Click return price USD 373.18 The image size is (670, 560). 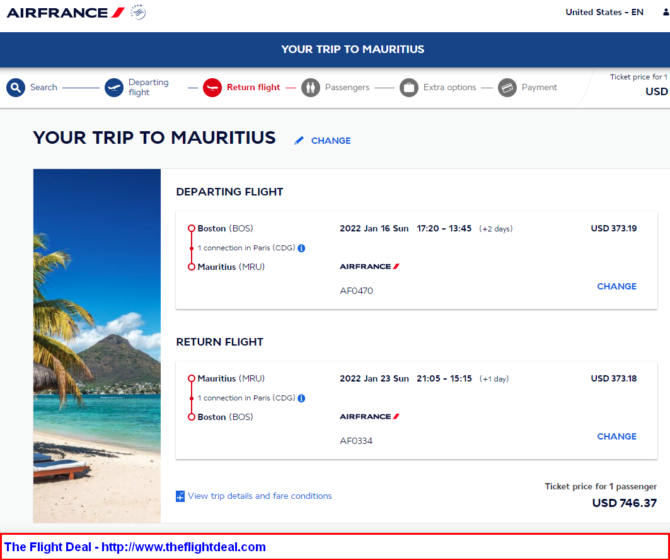coord(614,378)
